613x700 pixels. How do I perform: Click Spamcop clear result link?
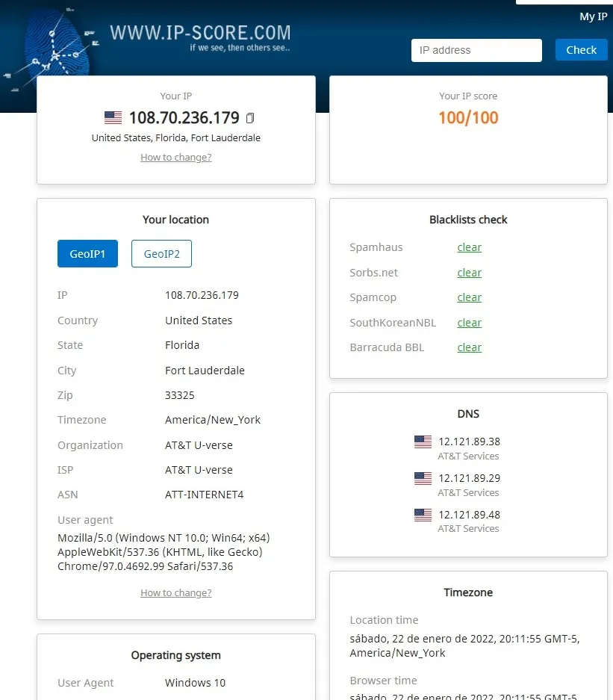470,297
